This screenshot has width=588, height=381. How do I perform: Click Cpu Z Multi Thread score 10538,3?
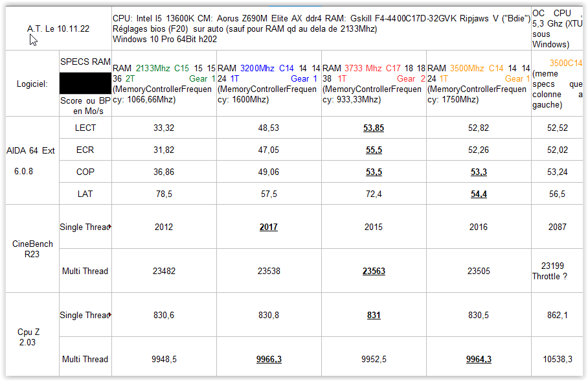tap(558, 359)
